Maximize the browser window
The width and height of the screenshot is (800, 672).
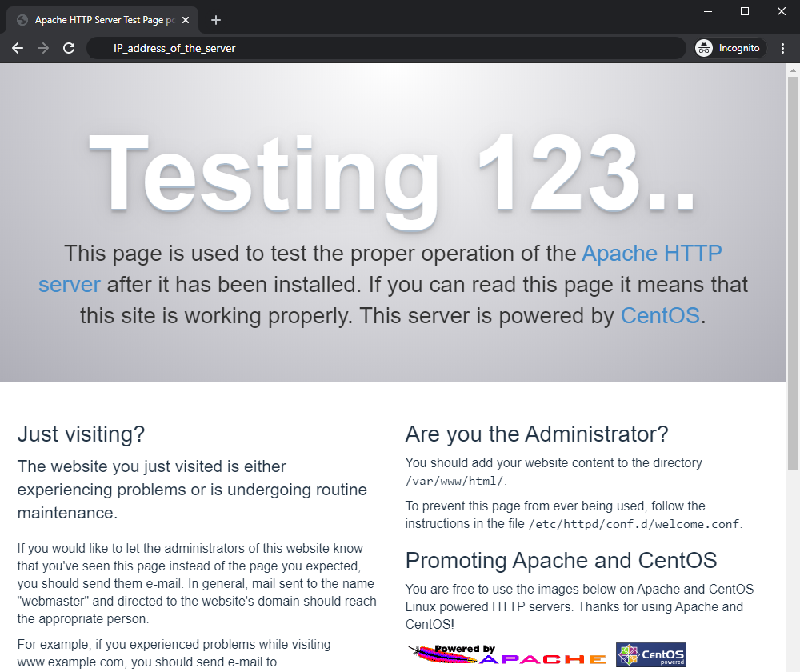pos(745,11)
